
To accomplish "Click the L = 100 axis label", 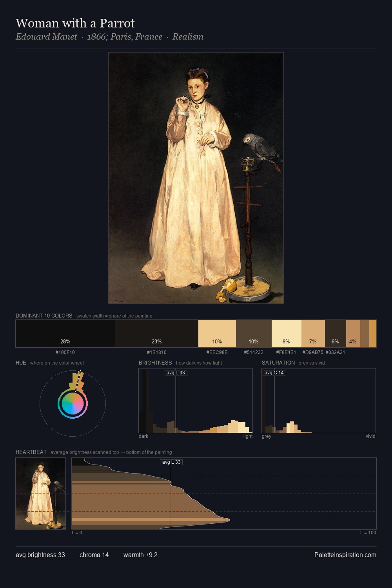I will 368,533.
